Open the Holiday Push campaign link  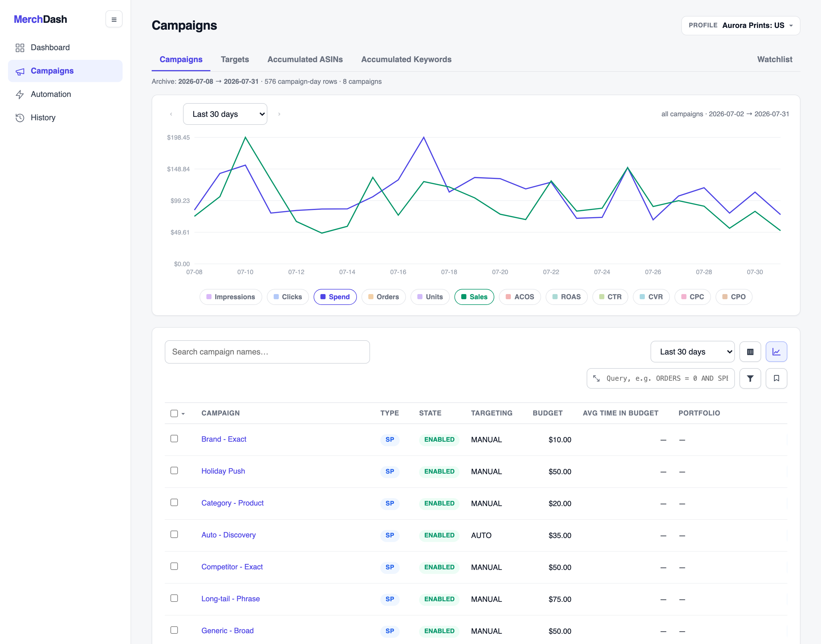223,471
